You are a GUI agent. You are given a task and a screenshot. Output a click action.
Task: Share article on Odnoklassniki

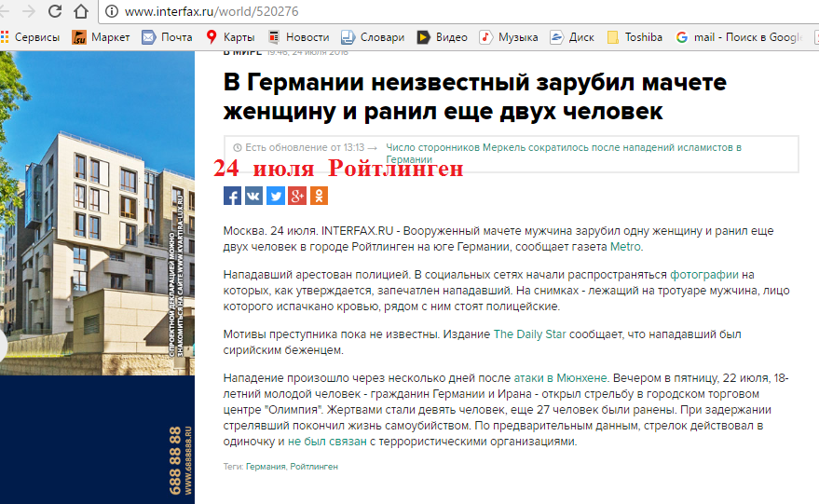(320, 196)
